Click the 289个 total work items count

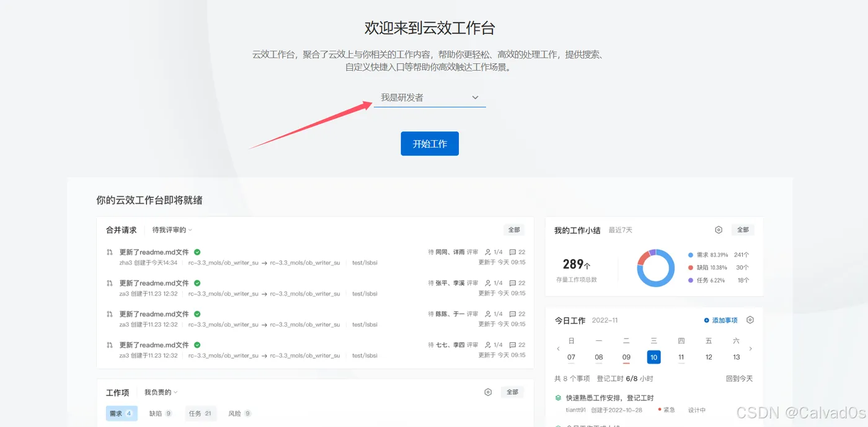577,264
